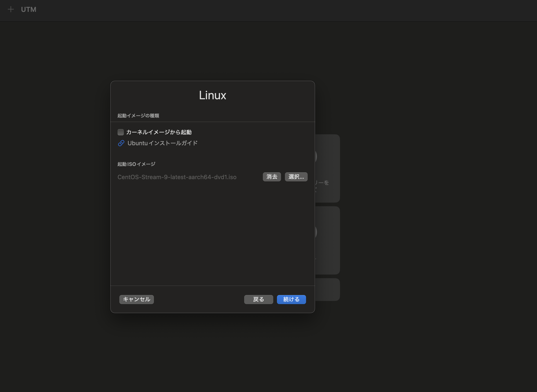Click 続ける to continue
537x392 pixels.
(291, 299)
